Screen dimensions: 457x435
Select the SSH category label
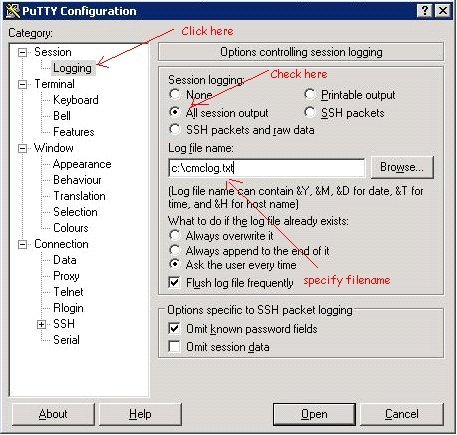point(64,324)
